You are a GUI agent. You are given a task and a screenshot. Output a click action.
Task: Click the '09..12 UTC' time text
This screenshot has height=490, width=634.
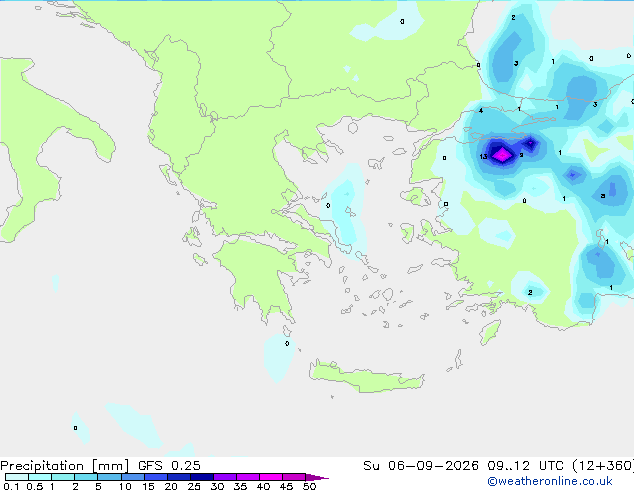pyautogui.click(x=525, y=466)
